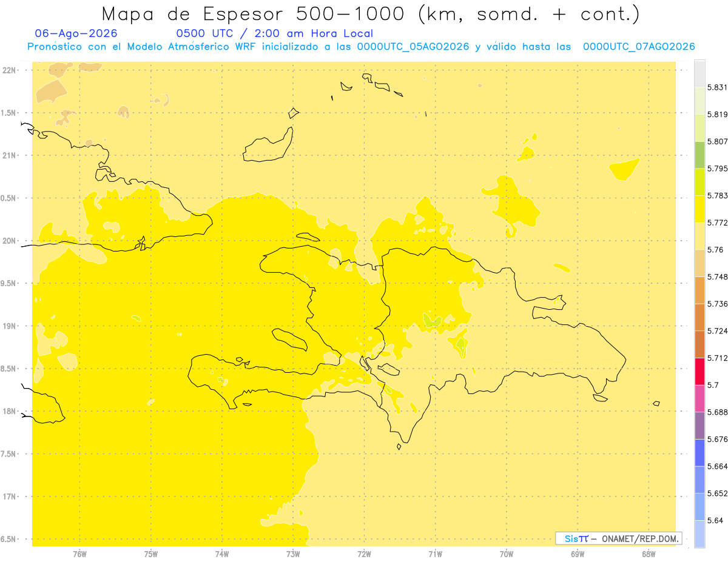Screen dimensions: 728x562
Task: Click the tan swatch between 5.76 and 5.748
Action: [x=699, y=263]
